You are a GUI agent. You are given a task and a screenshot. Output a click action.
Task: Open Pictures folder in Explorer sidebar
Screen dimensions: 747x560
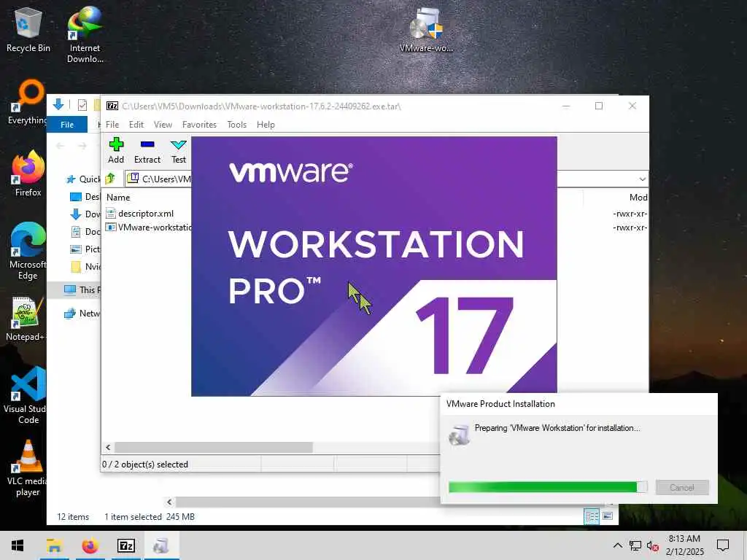(x=85, y=249)
